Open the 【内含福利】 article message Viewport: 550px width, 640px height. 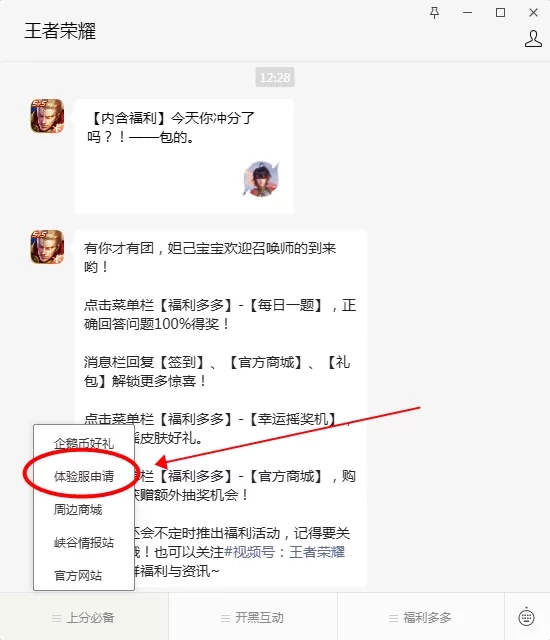[x=184, y=156]
